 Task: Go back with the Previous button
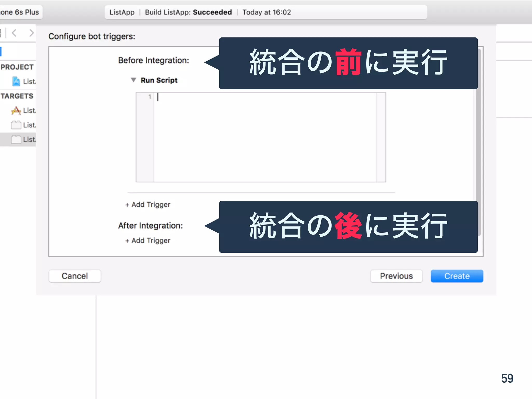click(396, 276)
